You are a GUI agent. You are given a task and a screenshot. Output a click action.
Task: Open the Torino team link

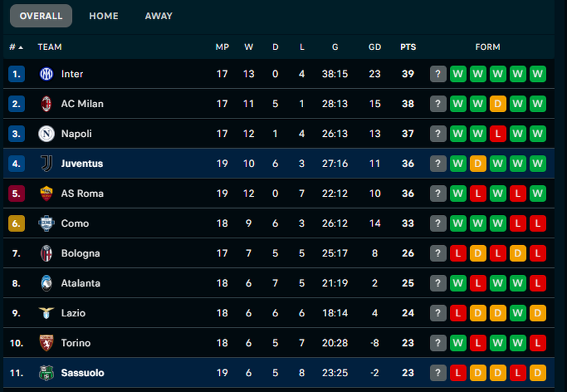click(76, 343)
